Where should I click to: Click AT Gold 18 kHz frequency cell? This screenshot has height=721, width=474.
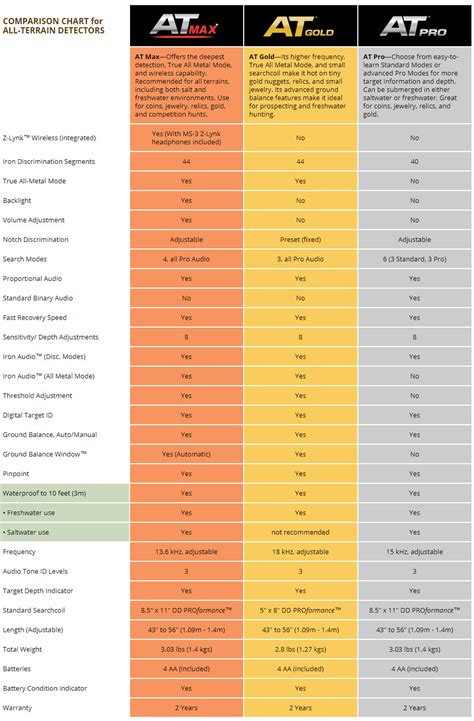(300, 552)
